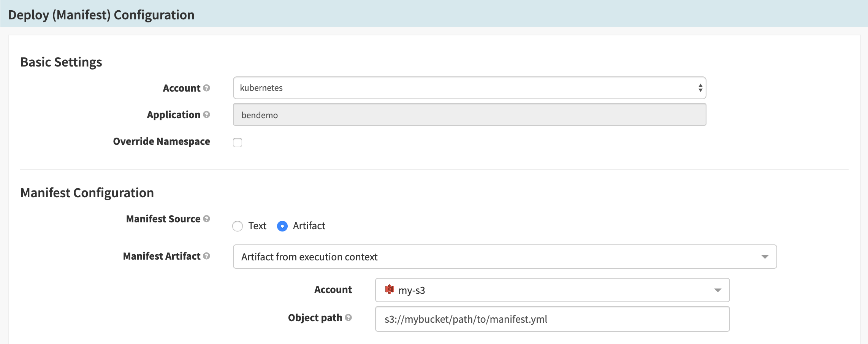Click the help icon next to Manifest Source
The width and height of the screenshot is (868, 344).
click(207, 219)
